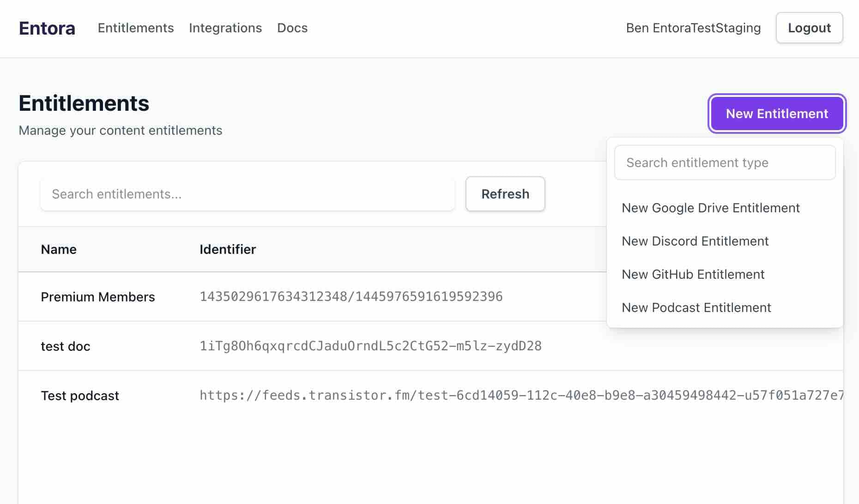Select New Podcast Entitlement
Image resolution: width=859 pixels, height=504 pixels.
pos(696,307)
